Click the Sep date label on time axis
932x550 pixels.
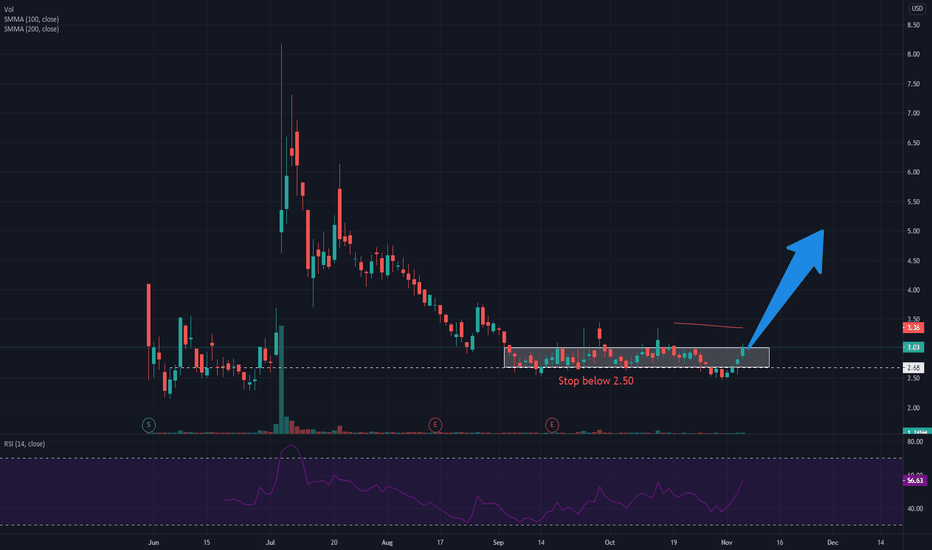[x=498, y=542]
